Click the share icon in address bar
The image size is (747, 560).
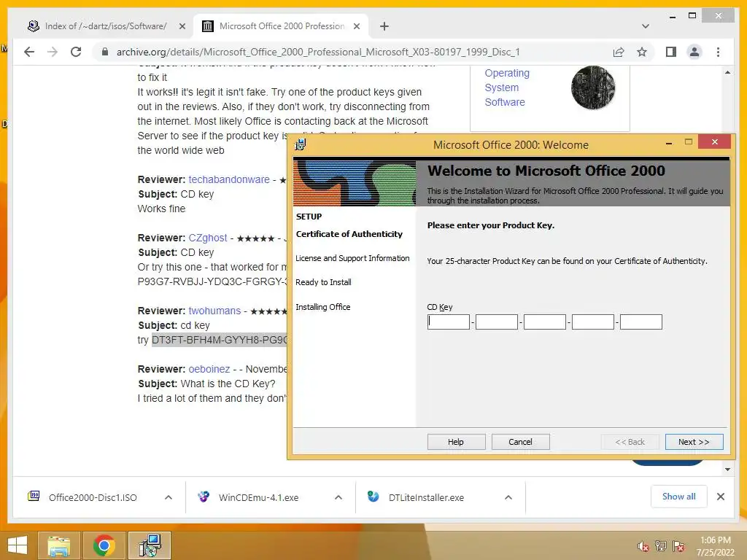pyautogui.click(x=619, y=52)
